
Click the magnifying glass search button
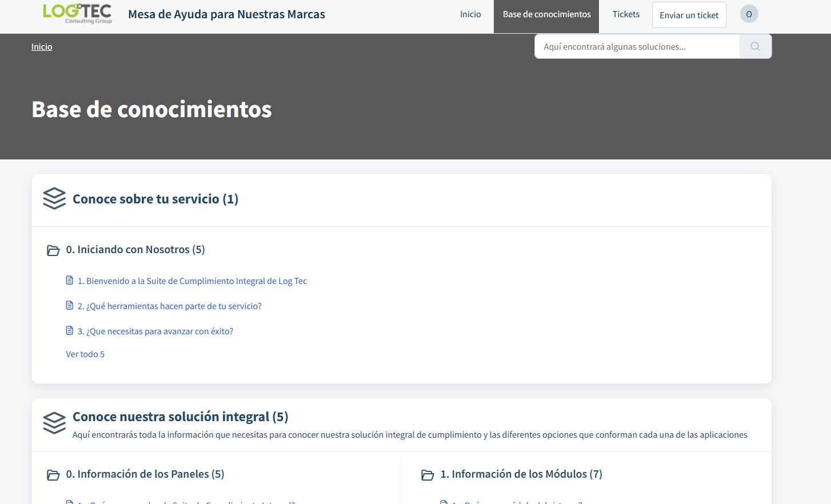coord(755,46)
